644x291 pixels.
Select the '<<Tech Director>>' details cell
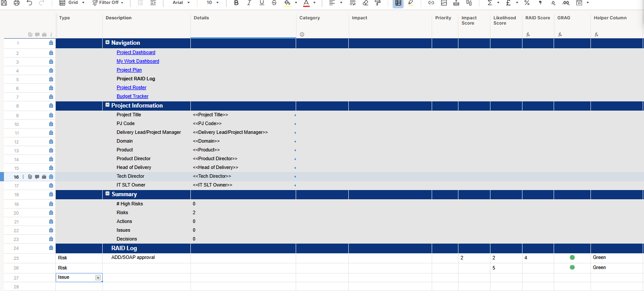pyautogui.click(x=243, y=176)
